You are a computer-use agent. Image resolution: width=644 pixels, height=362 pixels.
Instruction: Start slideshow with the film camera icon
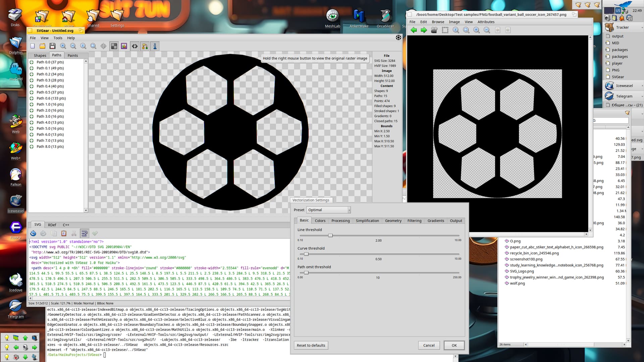tap(434, 30)
